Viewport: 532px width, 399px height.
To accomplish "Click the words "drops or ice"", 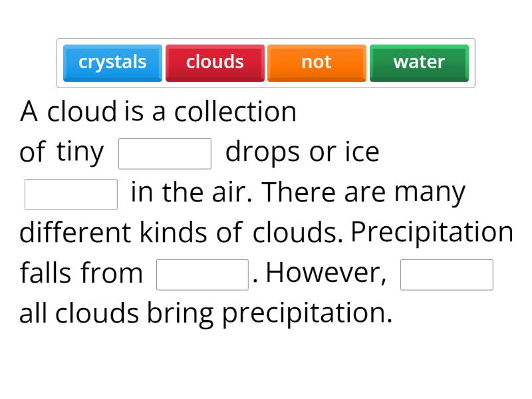I will pyautogui.click(x=303, y=152).
